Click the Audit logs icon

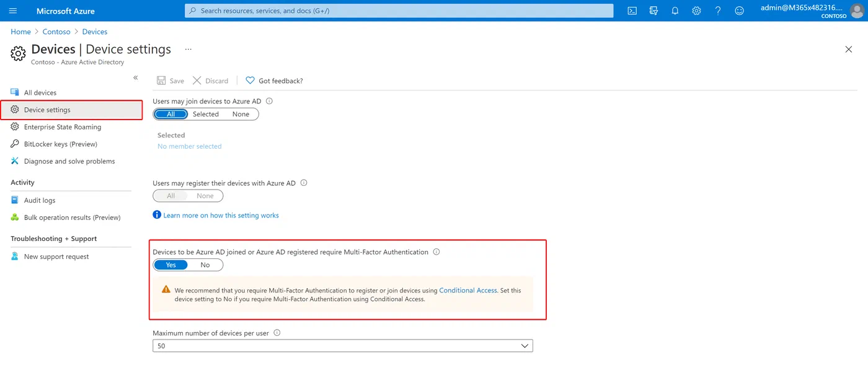click(x=15, y=200)
